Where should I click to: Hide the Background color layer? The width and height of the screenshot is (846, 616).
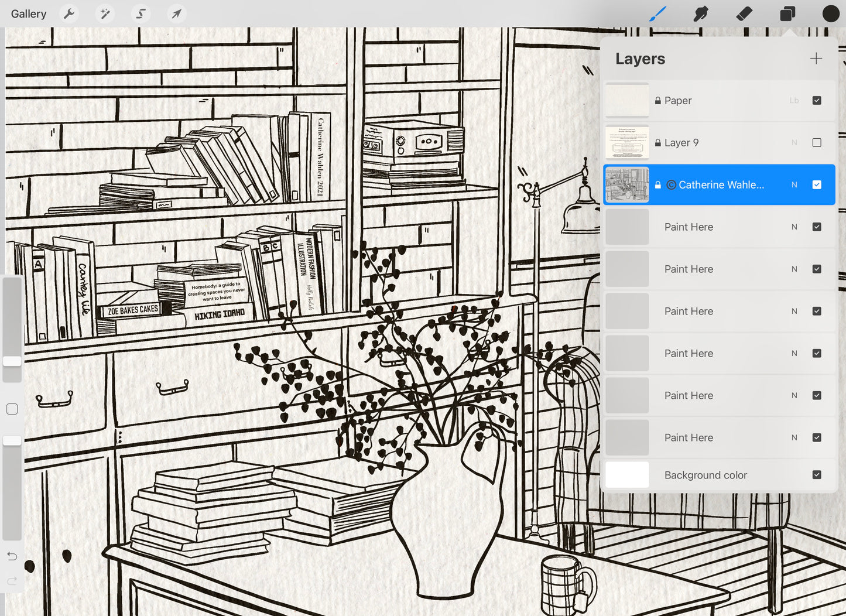pos(817,475)
